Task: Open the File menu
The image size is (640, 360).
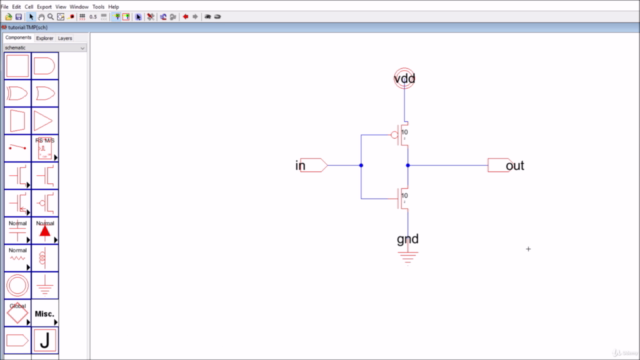Action: pyautogui.click(x=4, y=7)
